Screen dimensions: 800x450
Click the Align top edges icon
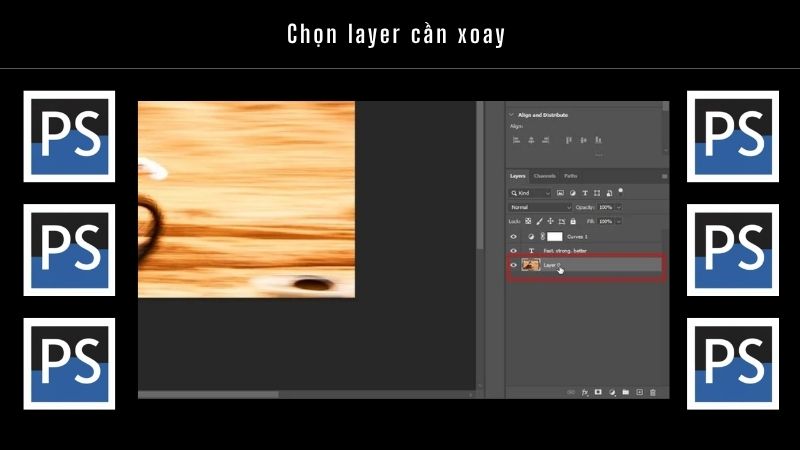pos(568,140)
